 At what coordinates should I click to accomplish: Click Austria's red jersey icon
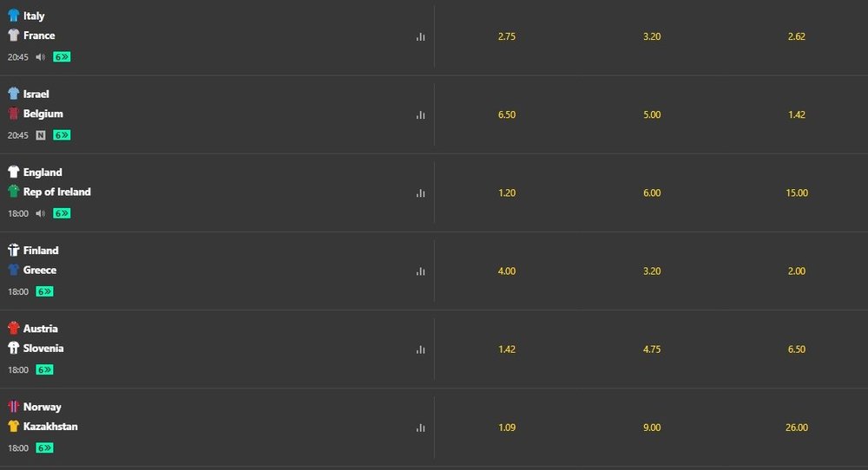click(x=13, y=329)
